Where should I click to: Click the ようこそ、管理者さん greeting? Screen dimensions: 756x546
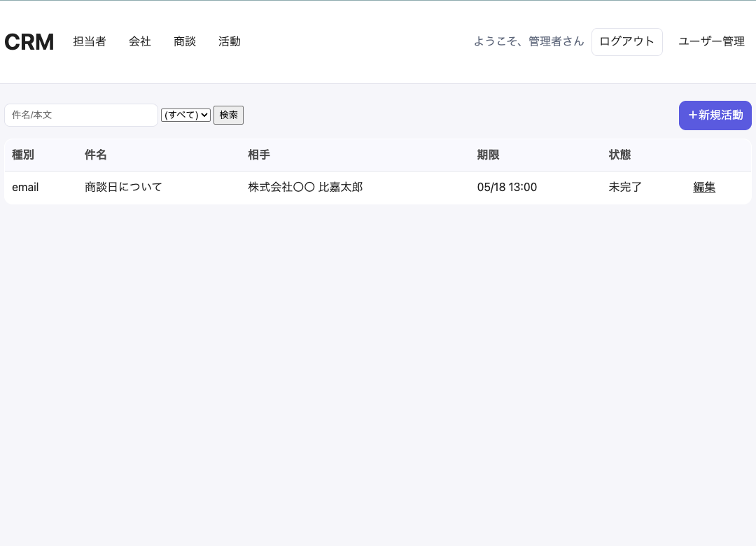(529, 41)
